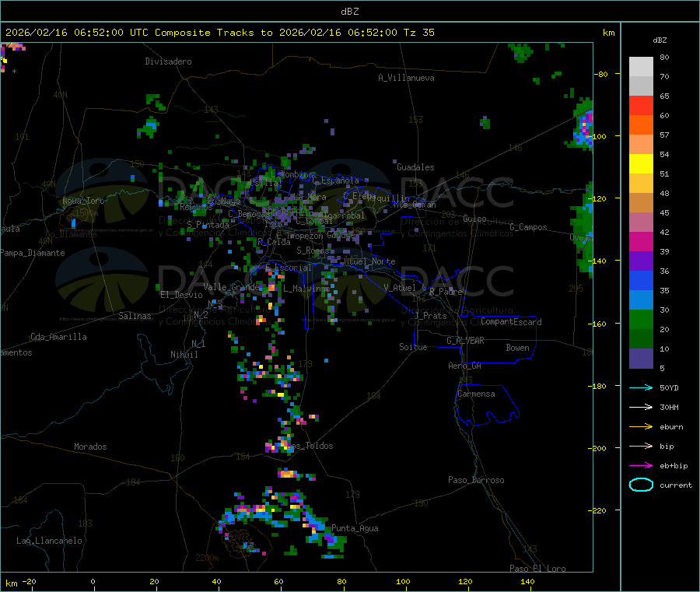This screenshot has height=592, width=700.
Task: Select the light gray 70-80 dBZ swatch
Action: coord(641,67)
